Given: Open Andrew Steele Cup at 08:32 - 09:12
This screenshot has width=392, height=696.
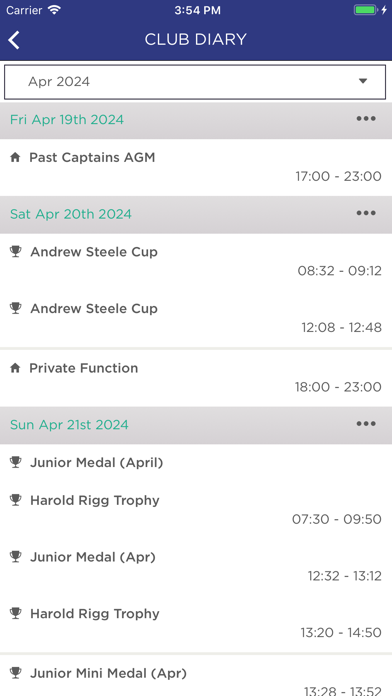Looking at the screenshot, I should (196, 262).
